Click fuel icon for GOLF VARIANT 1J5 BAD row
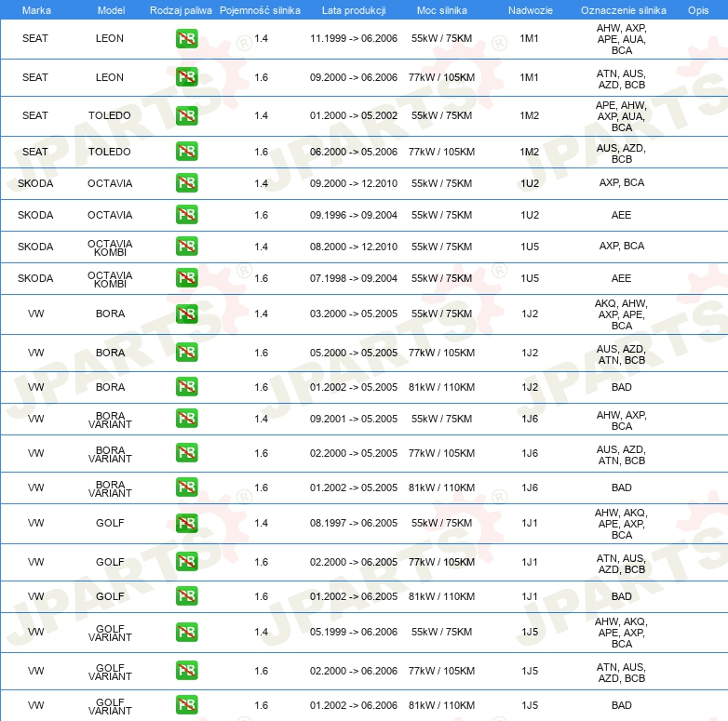Image resolution: width=728 pixels, height=721 pixels. click(186, 705)
